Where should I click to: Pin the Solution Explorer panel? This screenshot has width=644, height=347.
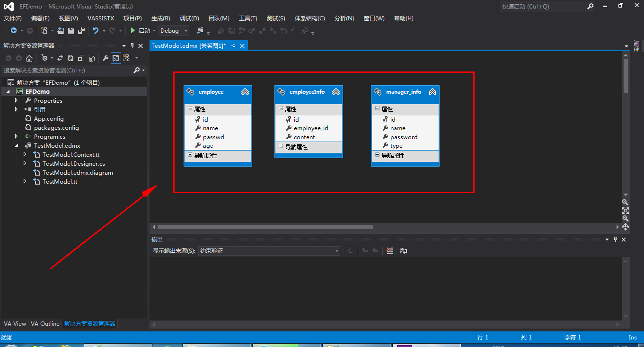click(x=132, y=46)
